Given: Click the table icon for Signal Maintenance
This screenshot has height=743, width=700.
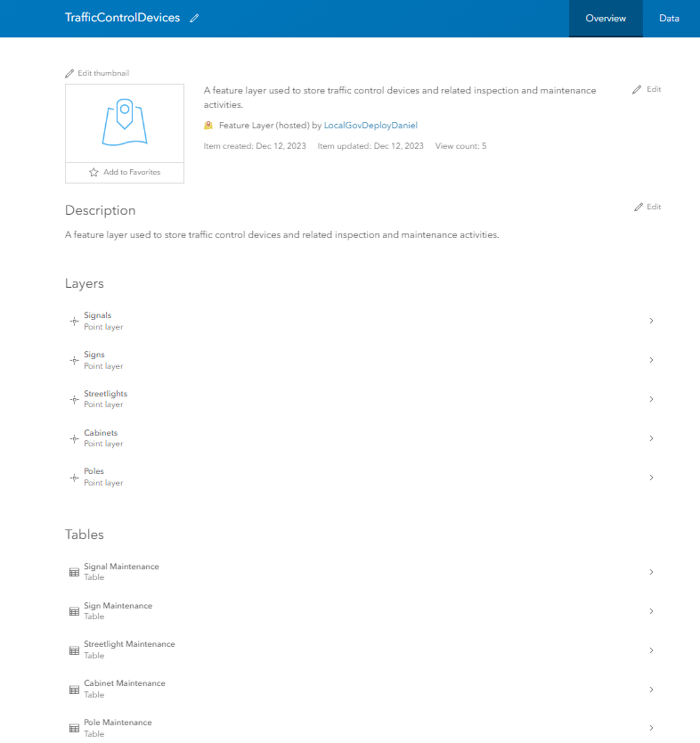Looking at the screenshot, I should click(x=74, y=573).
